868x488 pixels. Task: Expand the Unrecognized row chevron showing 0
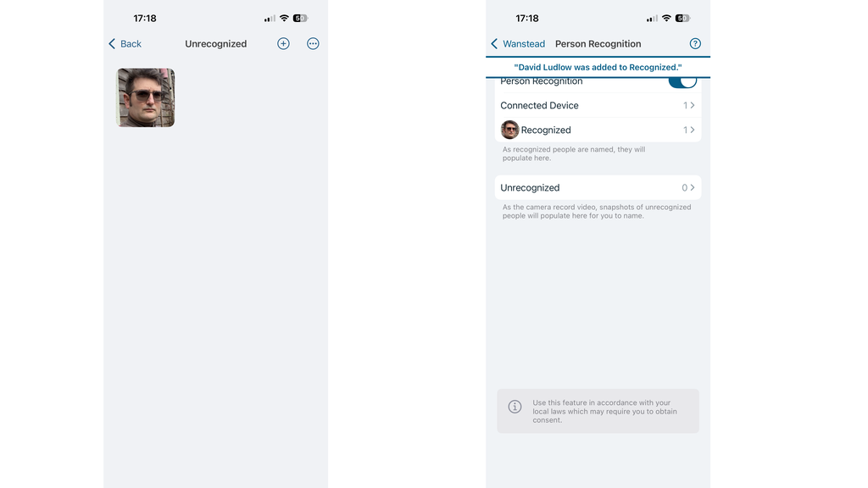click(693, 188)
